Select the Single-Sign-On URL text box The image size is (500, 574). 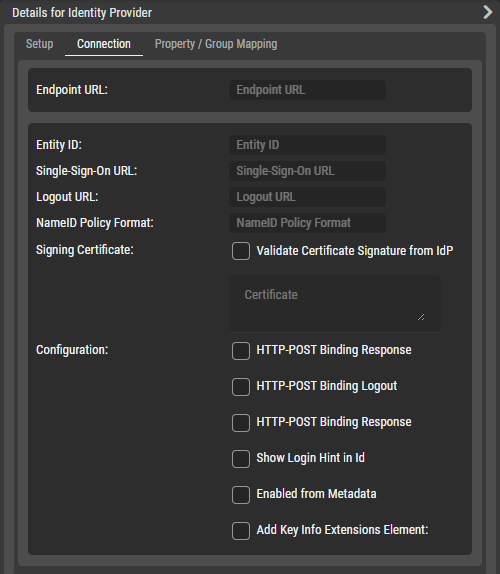pos(307,171)
